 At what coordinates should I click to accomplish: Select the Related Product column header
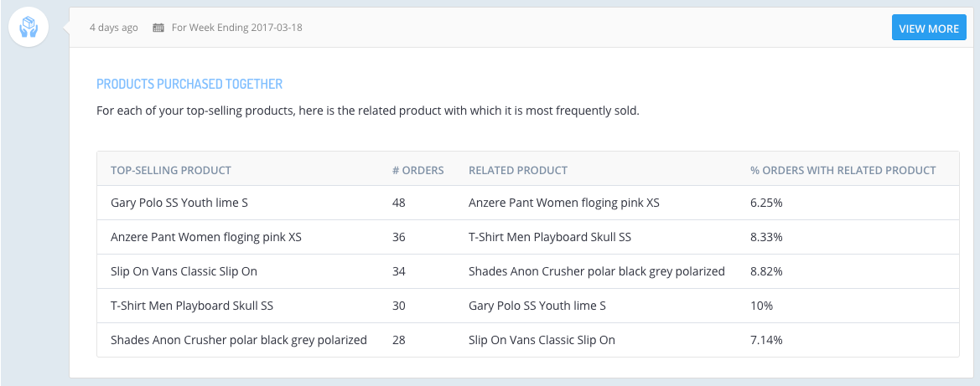pyautogui.click(x=518, y=170)
